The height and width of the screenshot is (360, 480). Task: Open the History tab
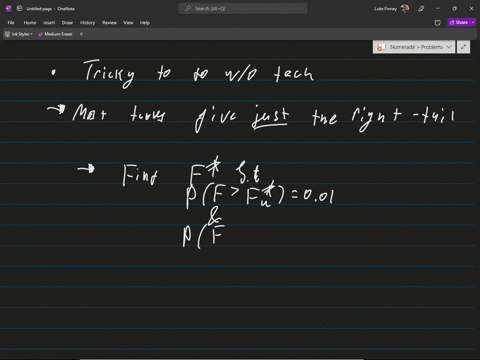coord(87,23)
